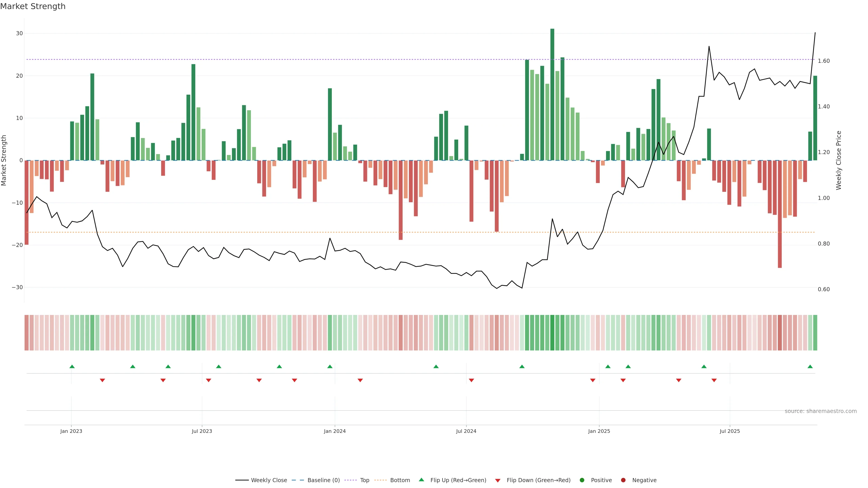The image size is (868, 488).
Task: Click the green flip-up triangle just before Jan 2024
Action: pyautogui.click(x=330, y=366)
